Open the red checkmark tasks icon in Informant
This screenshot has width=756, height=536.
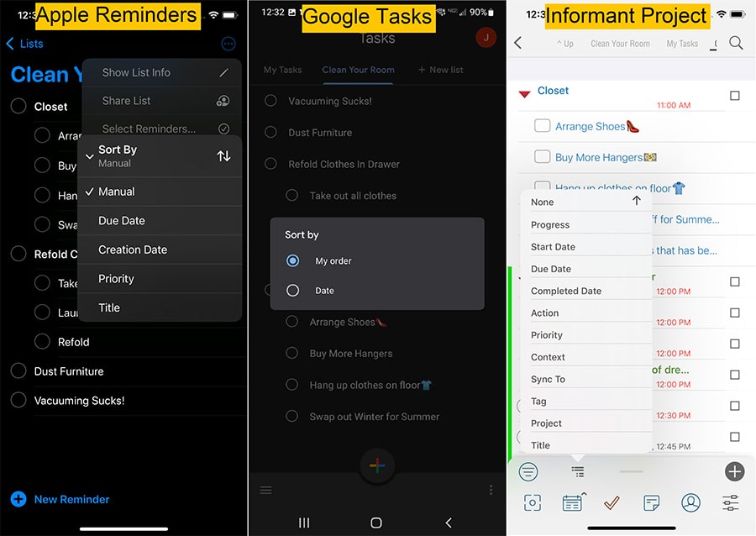[x=612, y=502]
